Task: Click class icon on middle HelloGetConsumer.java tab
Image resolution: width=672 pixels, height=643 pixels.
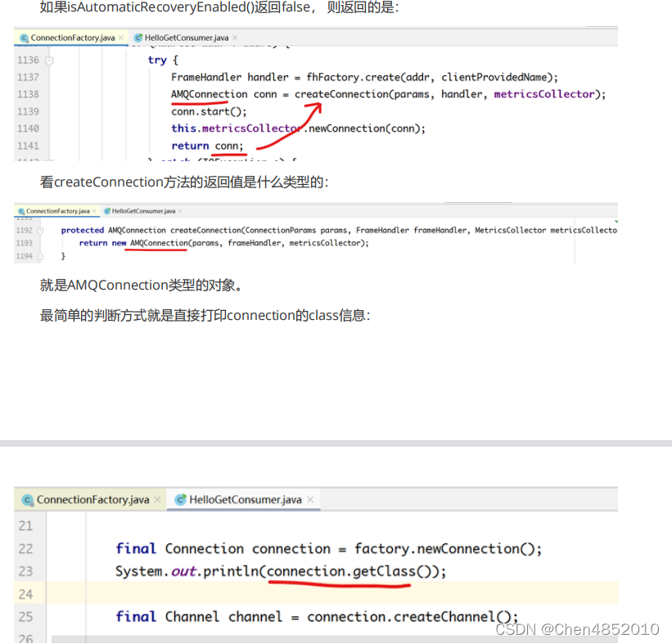Action: 107,211
